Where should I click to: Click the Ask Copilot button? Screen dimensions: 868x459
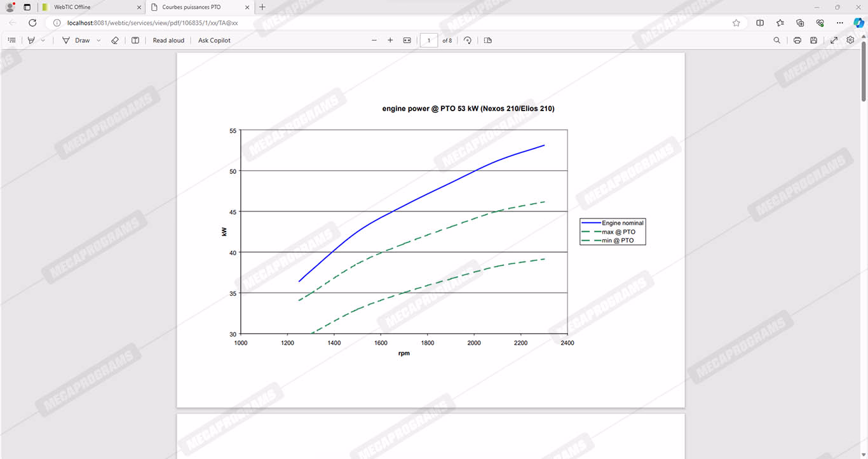(214, 40)
